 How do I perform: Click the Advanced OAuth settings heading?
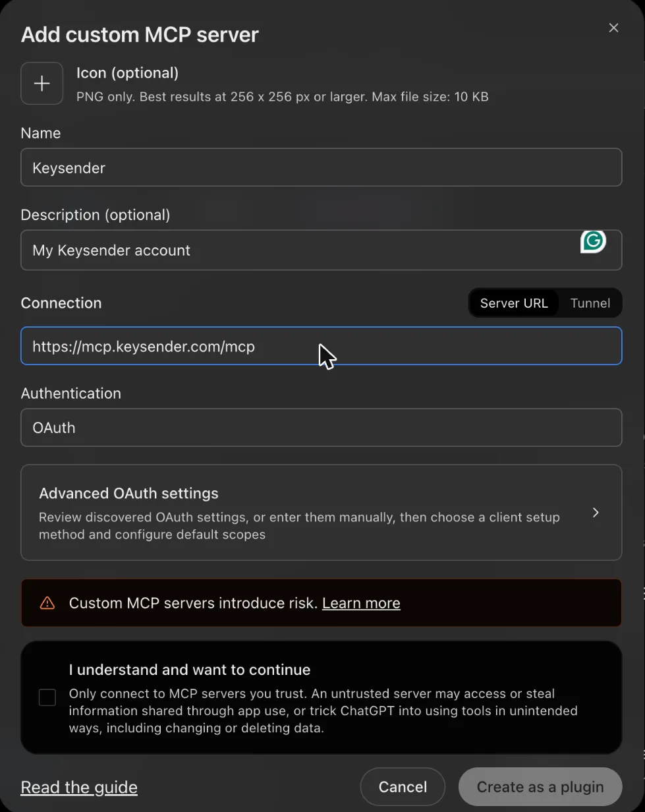click(128, 493)
